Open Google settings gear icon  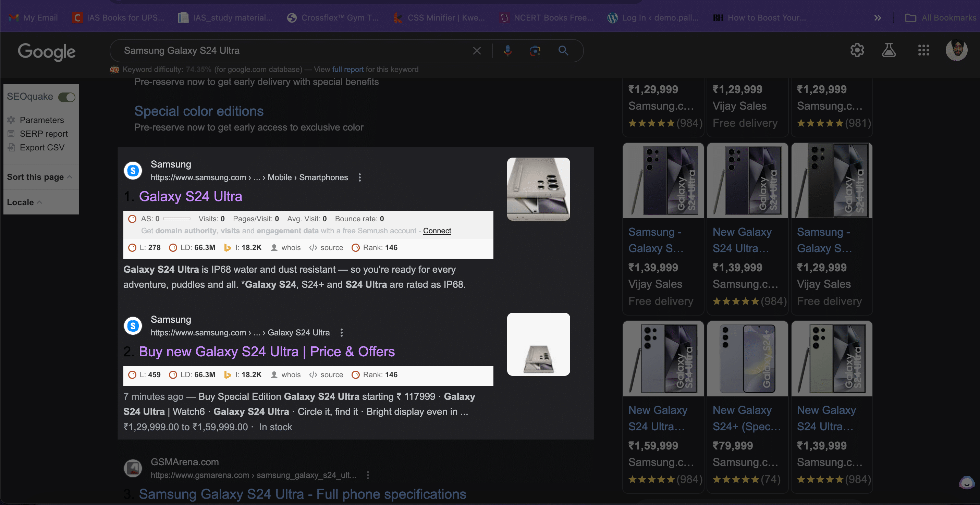click(857, 50)
